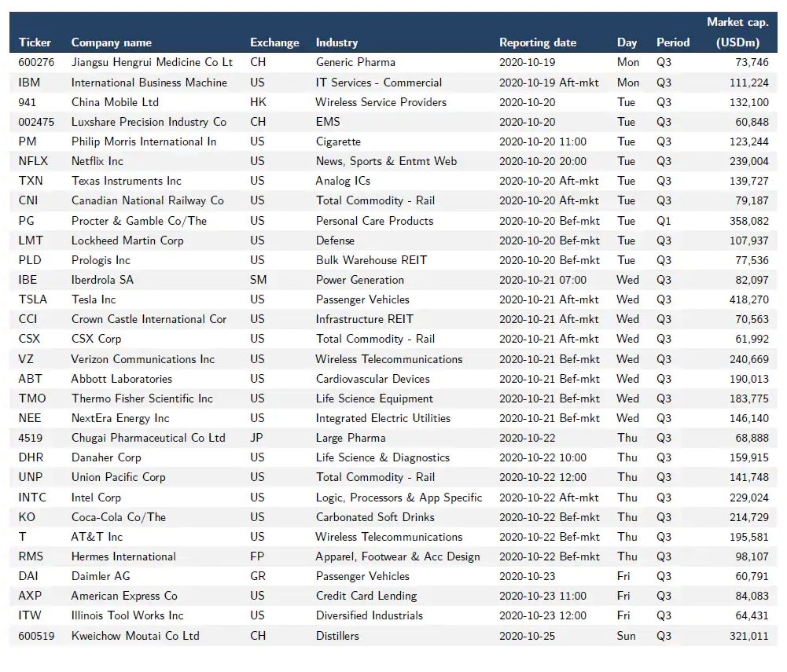Click Texas Instruments Inc cell

click(x=126, y=181)
